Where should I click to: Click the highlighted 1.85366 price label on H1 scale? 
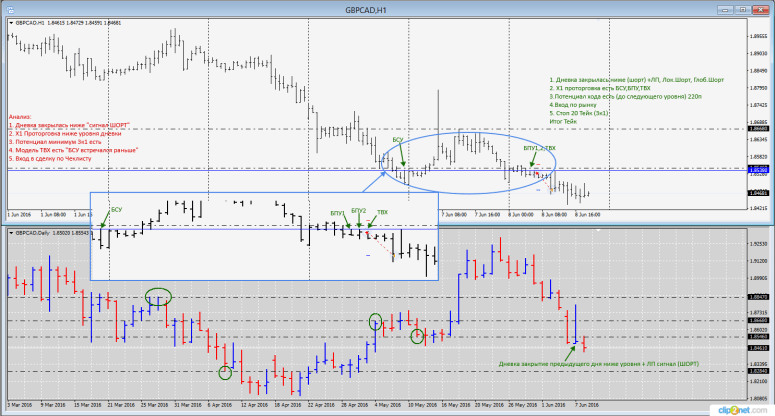pos(756,169)
